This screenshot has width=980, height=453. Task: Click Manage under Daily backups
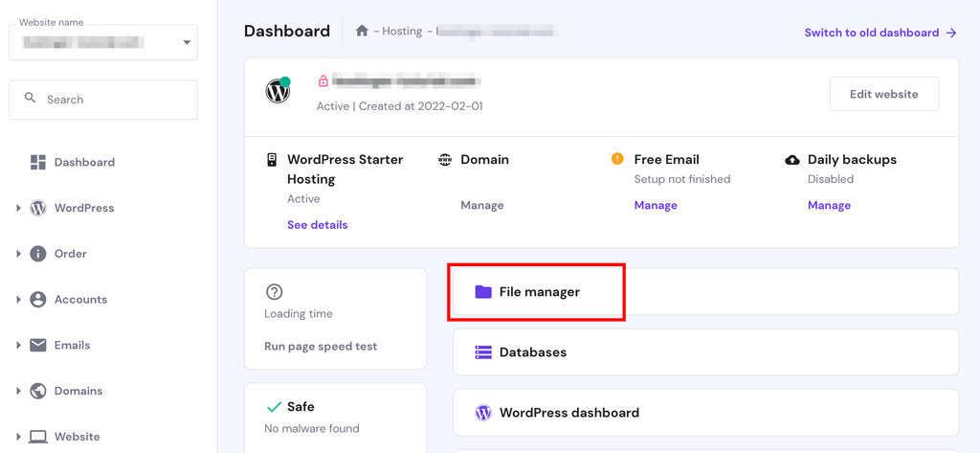coord(829,205)
